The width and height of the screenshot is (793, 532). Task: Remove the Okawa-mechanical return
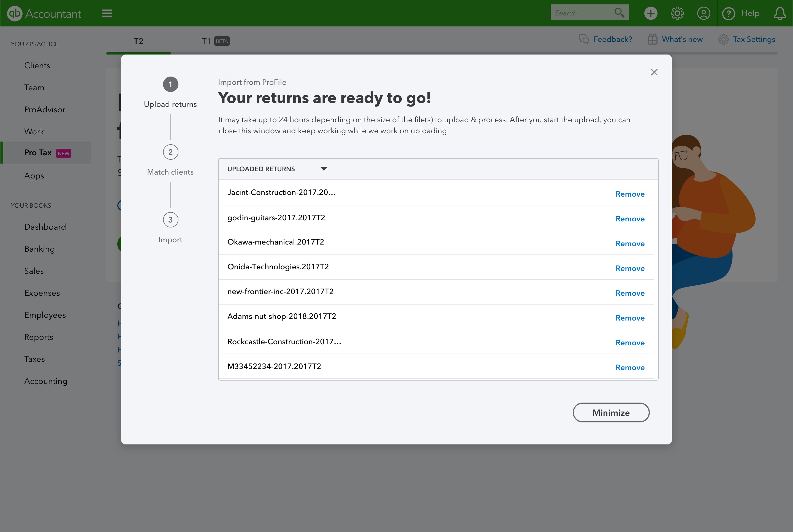(x=630, y=244)
